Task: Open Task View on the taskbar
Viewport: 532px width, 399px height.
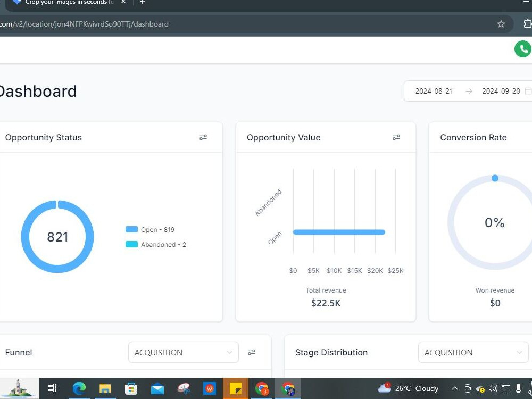Action: tap(52, 388)
